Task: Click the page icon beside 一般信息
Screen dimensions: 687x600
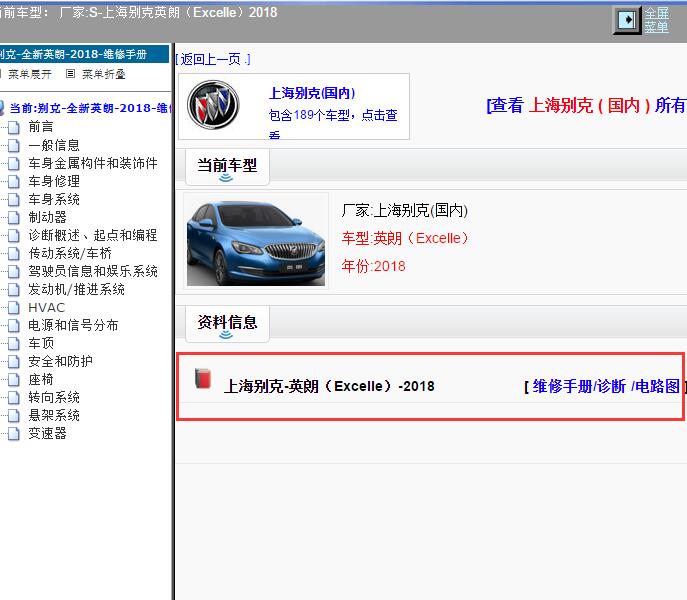Action: pos(14,146)
